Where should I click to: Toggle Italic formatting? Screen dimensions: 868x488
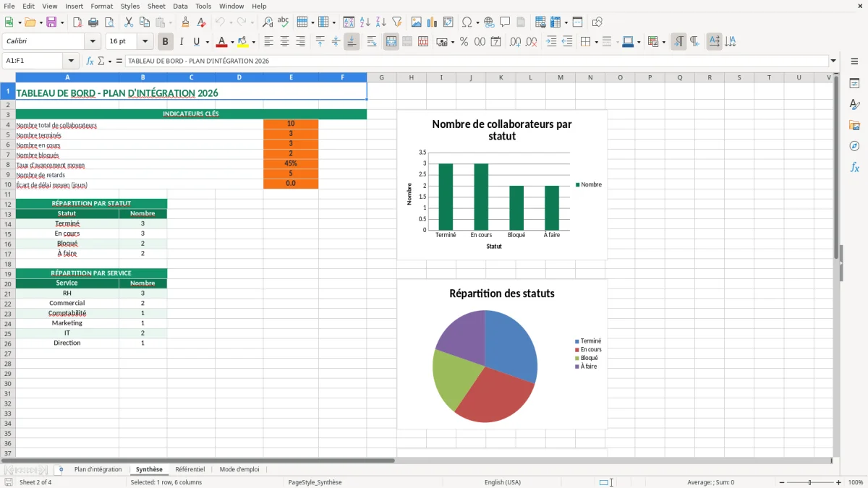tap(182, 42)
